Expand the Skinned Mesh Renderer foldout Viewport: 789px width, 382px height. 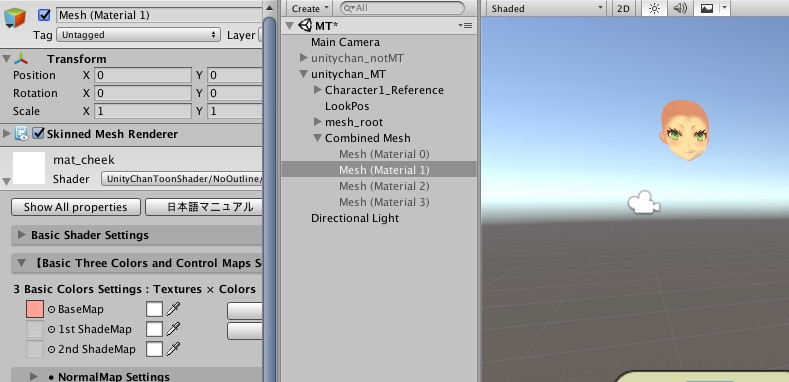[x=7, y=134]
